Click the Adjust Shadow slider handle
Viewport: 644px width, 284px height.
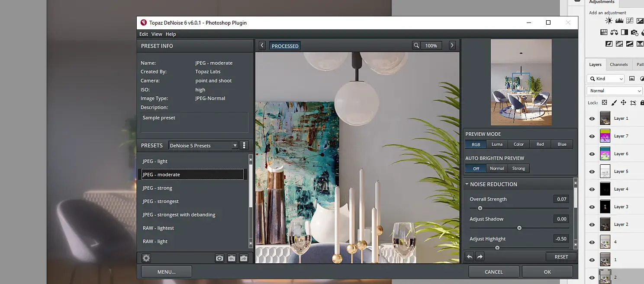click(519, 228)
